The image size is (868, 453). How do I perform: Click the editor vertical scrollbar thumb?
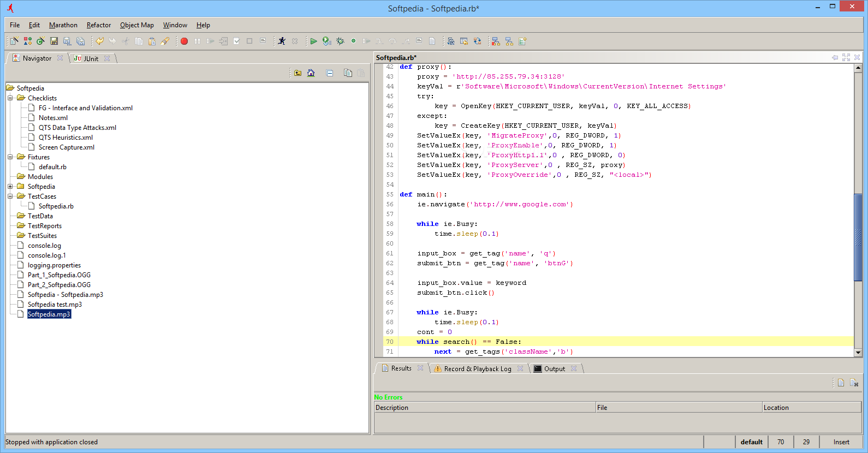coord(858,237)
